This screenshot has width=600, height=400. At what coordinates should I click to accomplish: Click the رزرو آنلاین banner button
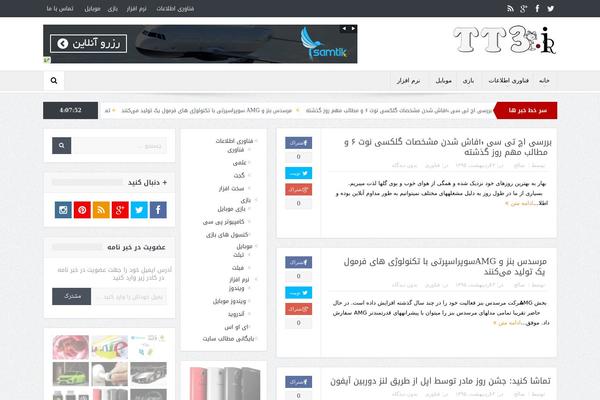[88, 44]
